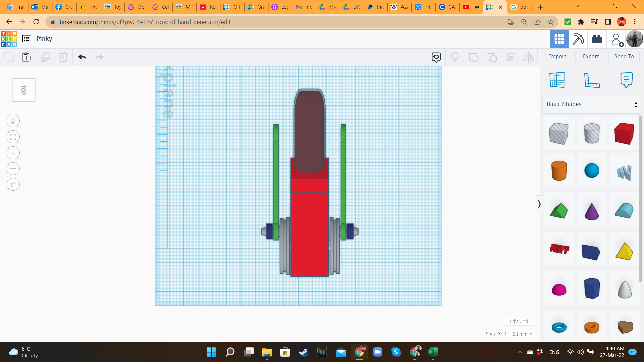Image resolution: width=644 pixels, height=362 pixels.
Task: Switch to Blocks editor mode
Action: tap(578, 39)
